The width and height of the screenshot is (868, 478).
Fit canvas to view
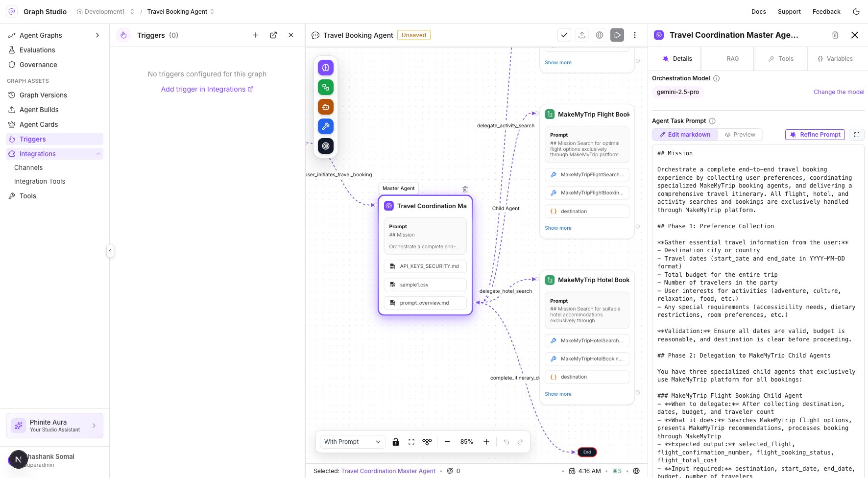click(411, 442)
